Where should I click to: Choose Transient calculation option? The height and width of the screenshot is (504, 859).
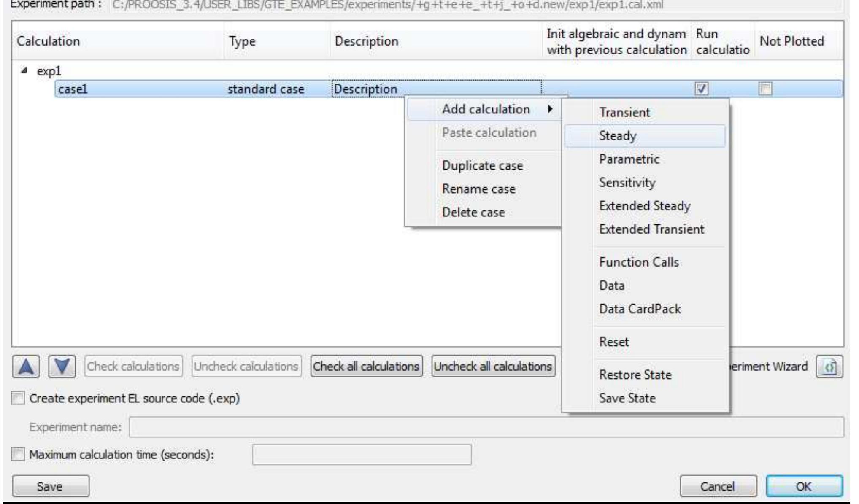624,113
